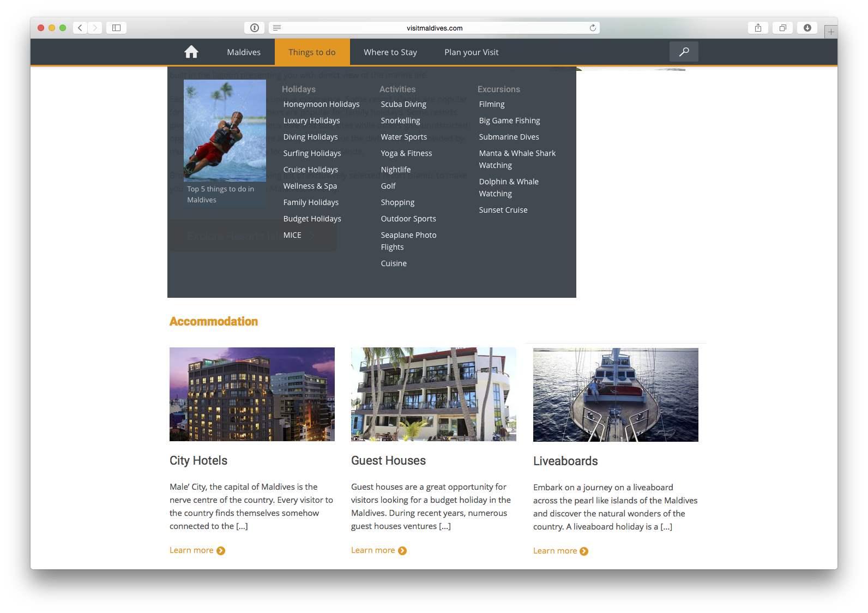Click the Liveaboards boat photo

[616, 395]
